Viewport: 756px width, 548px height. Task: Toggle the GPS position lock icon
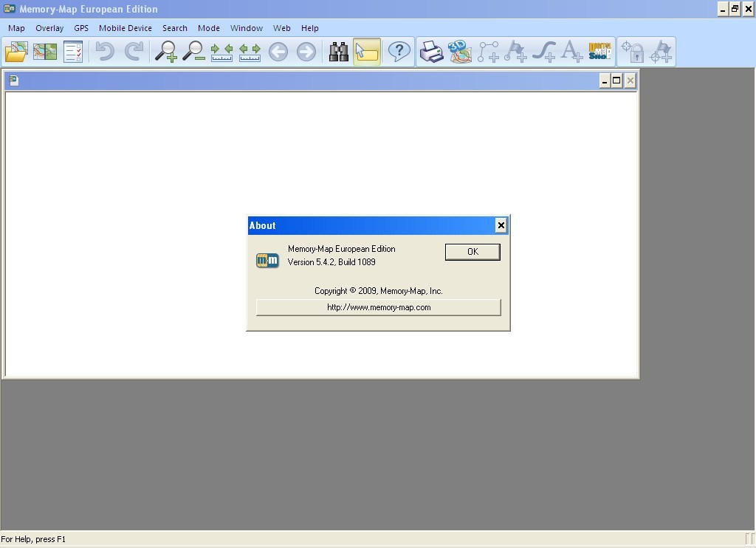[633, 51]
